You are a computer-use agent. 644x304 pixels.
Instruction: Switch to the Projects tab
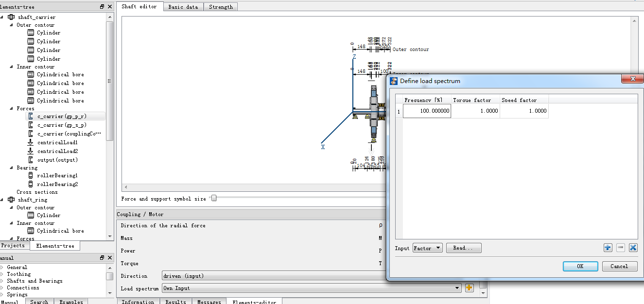pyautogui.click(x=13, y=246)
